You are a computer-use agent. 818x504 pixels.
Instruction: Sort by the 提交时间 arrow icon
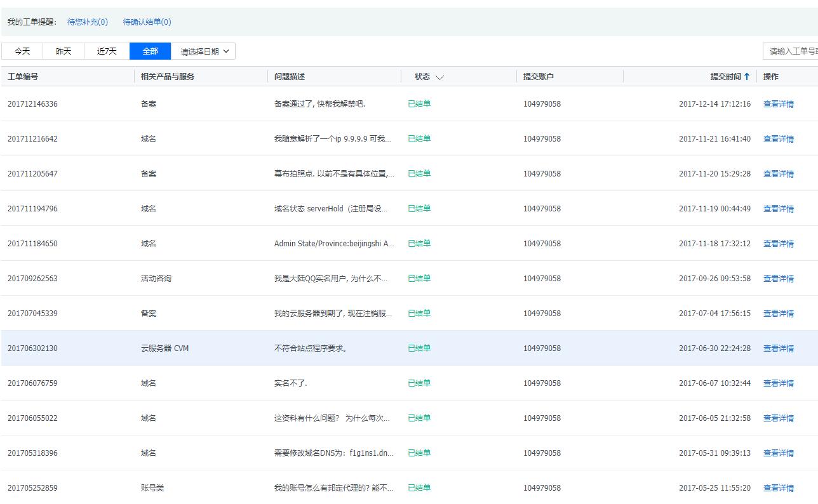(747, 76)
